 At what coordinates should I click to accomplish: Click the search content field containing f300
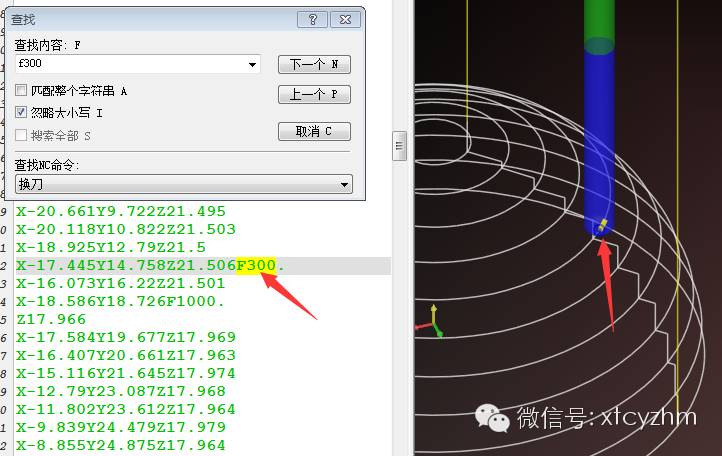[138, 64]
